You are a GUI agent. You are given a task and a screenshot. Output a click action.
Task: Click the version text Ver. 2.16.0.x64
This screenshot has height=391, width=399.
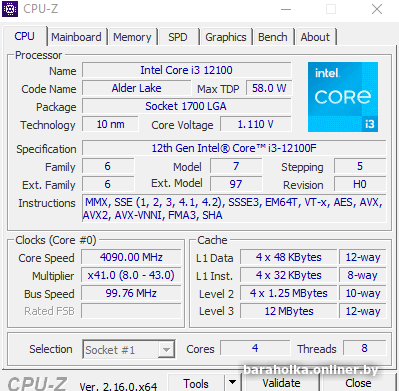point(118,386)
